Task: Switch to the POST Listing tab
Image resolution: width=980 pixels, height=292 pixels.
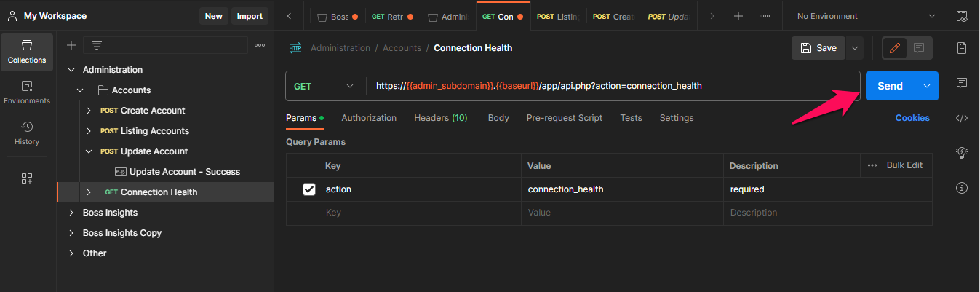Action: [559, 16]
